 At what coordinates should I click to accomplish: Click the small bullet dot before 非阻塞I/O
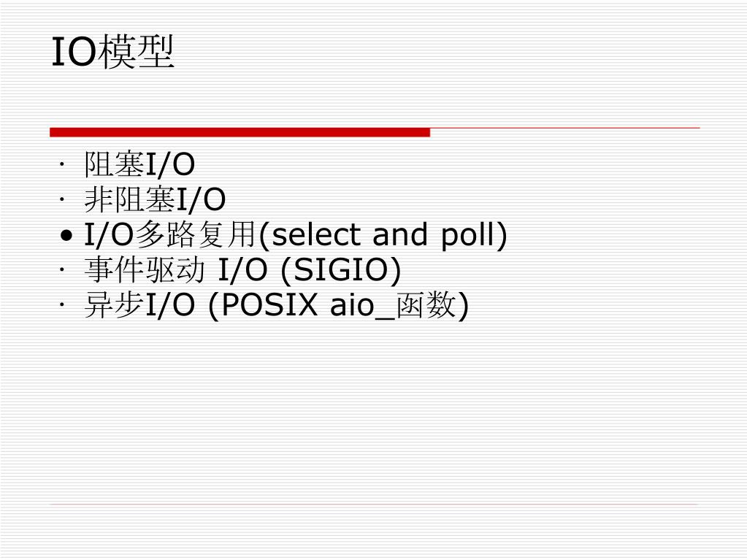61,200
